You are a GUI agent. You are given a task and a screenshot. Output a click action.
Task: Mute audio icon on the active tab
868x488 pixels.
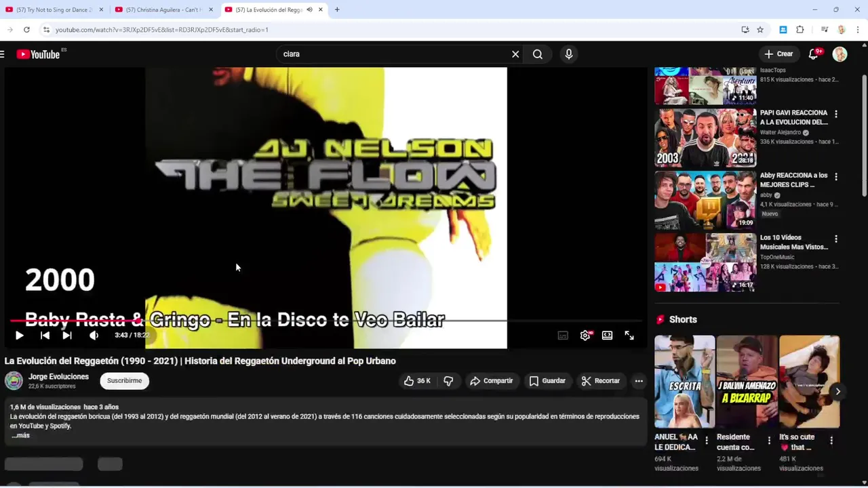coord(309,9)
